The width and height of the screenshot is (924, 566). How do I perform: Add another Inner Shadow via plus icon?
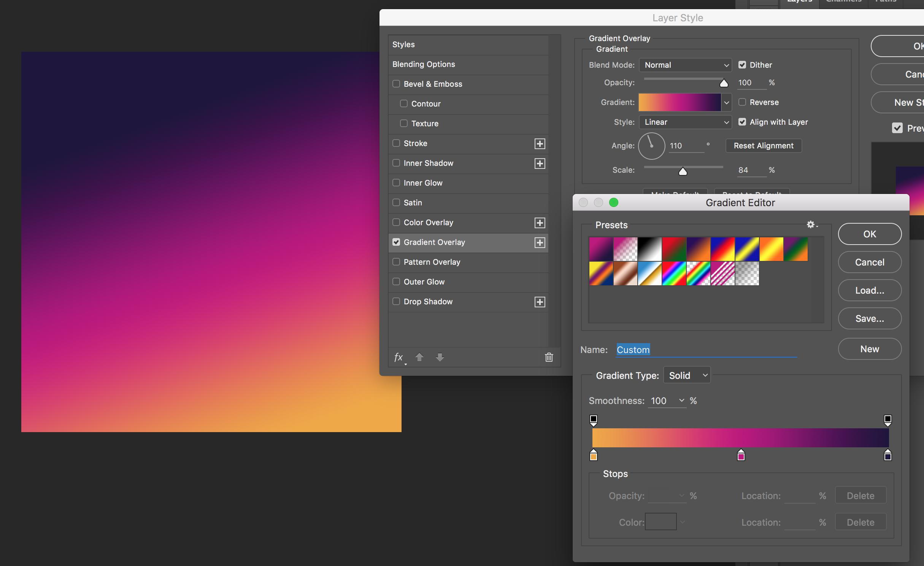point(540,164)
